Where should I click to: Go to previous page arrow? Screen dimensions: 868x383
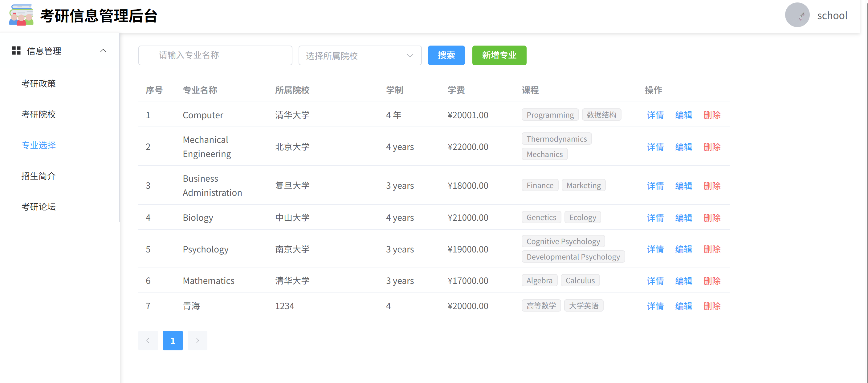tap(148, 340)
